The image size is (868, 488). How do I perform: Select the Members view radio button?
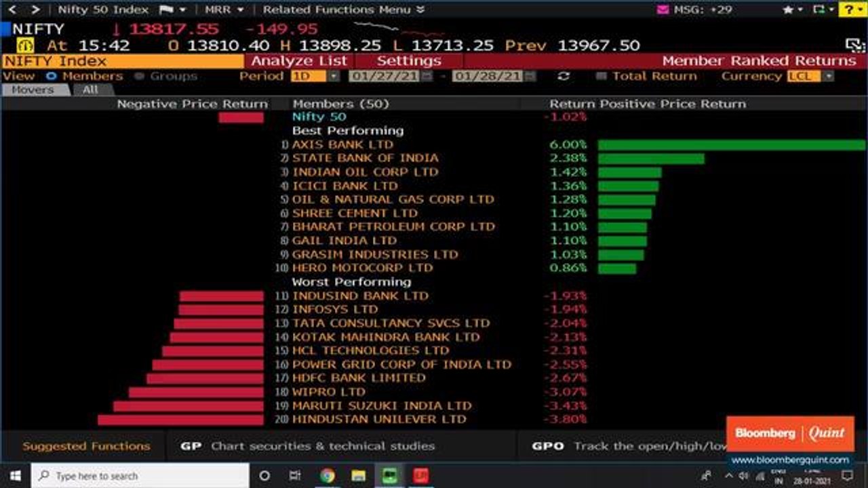click(51, 76)
